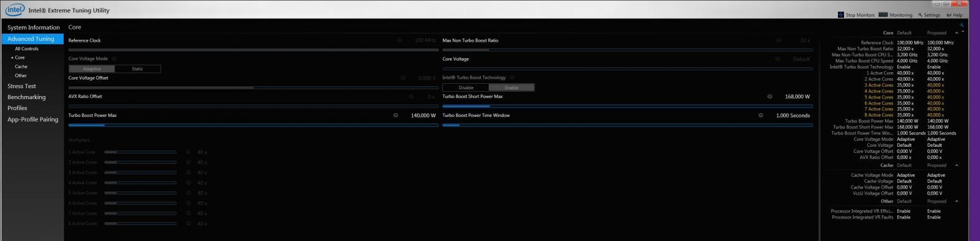The height and width of the screenshot is (241, 980).
Task: Open Help in the top bar
Action: (x=954, y=15)
